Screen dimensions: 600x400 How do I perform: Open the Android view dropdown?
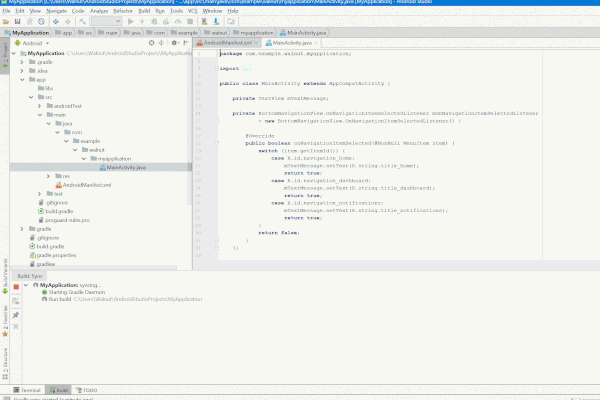[32, 43]
